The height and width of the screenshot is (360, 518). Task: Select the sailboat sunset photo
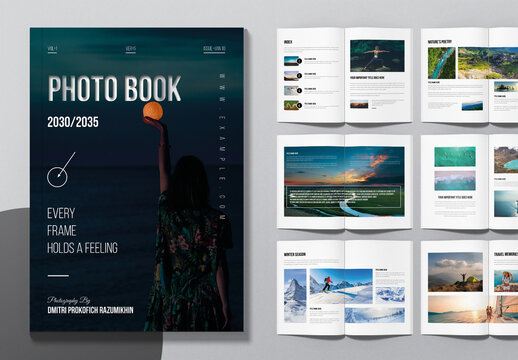[473, 309]
